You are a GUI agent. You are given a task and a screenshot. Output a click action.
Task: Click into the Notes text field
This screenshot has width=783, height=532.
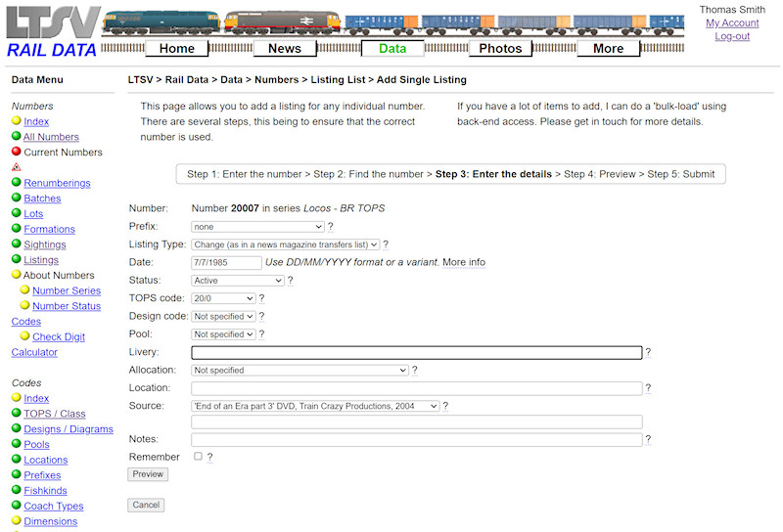[x=417, y=440]
